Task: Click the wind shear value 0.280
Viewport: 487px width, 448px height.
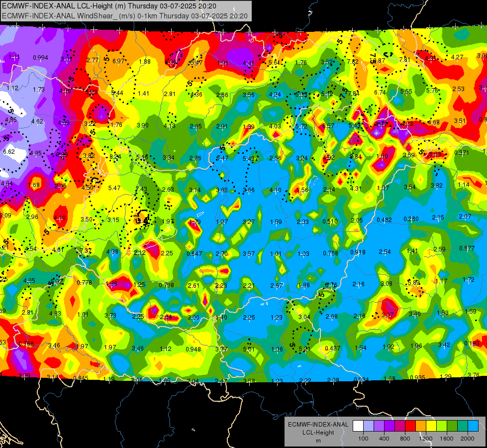Action: pos(411,219)
